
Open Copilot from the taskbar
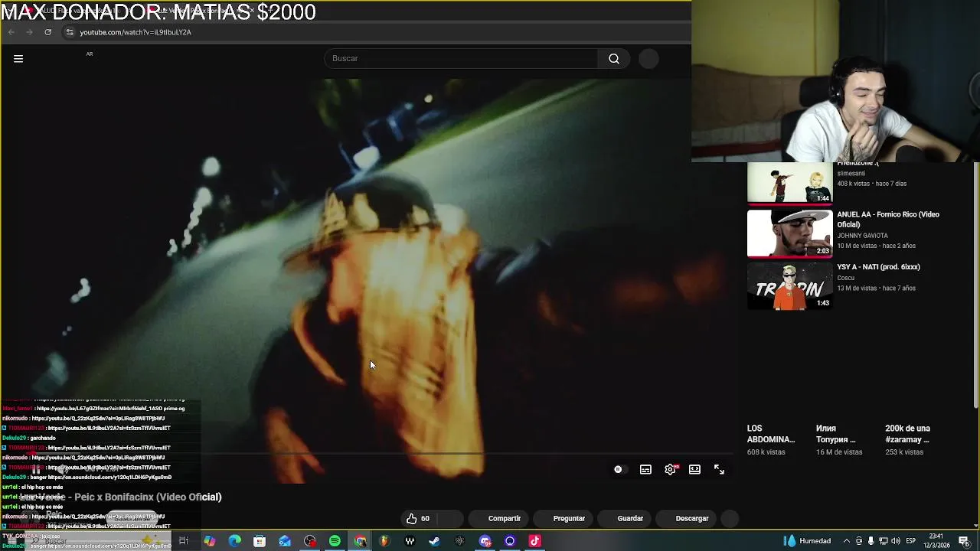pyautogui.click(x=209, y=541)
